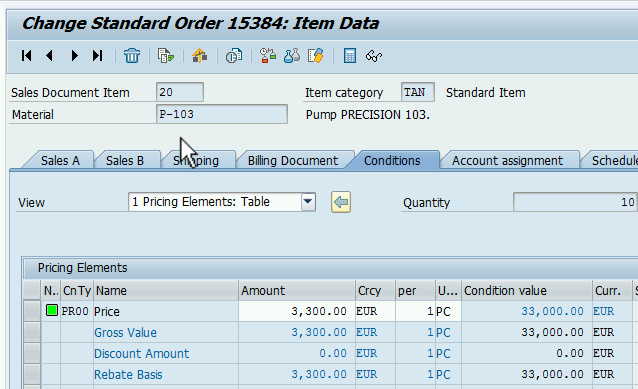Click Discount Amount condition value 0.00
The image size is (638, 389).
point(527,353)
